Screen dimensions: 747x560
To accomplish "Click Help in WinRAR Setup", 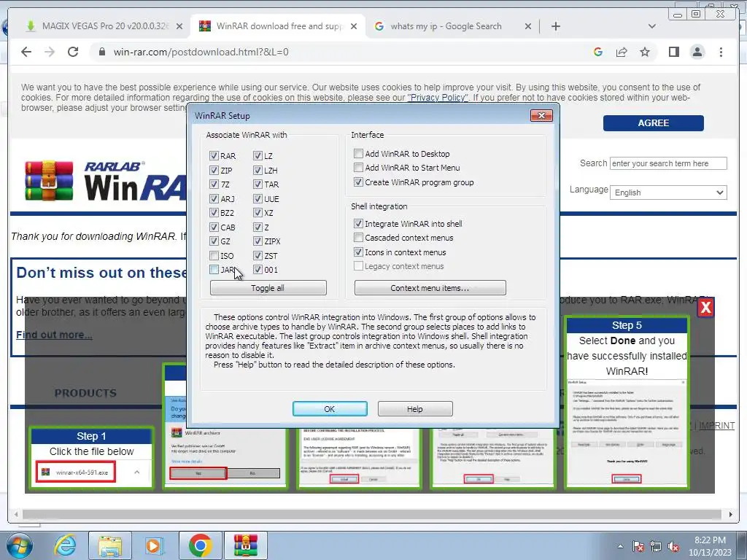I will pos(415,408).
